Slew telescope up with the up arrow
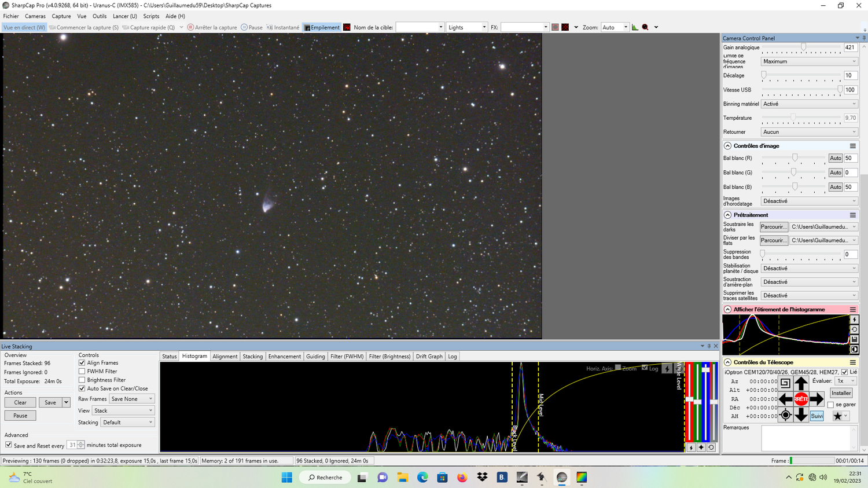This screenshot has height=488, width=868. tap(801, 383)
